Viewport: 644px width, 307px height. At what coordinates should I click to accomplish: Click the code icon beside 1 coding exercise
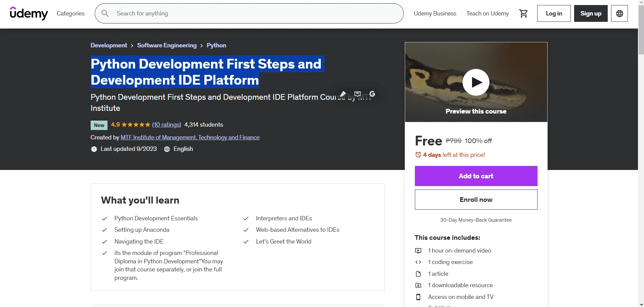(418, 262)
